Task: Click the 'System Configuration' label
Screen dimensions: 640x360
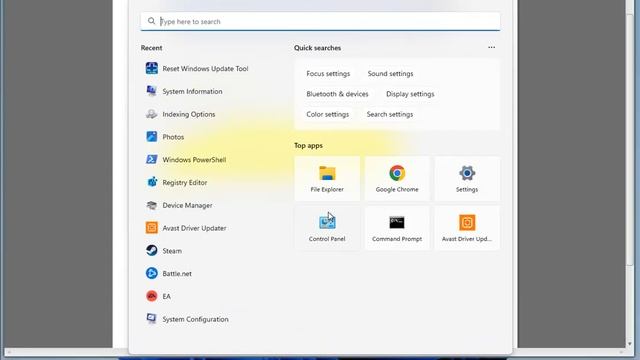Action: pyautogui.click(x=196, y=319)
